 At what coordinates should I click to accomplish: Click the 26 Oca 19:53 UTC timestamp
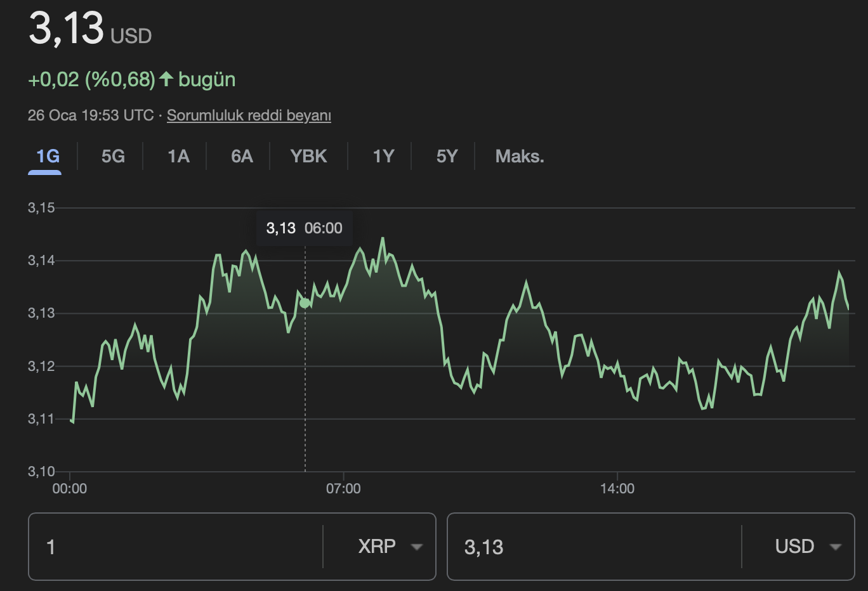(x=91, y=115)
